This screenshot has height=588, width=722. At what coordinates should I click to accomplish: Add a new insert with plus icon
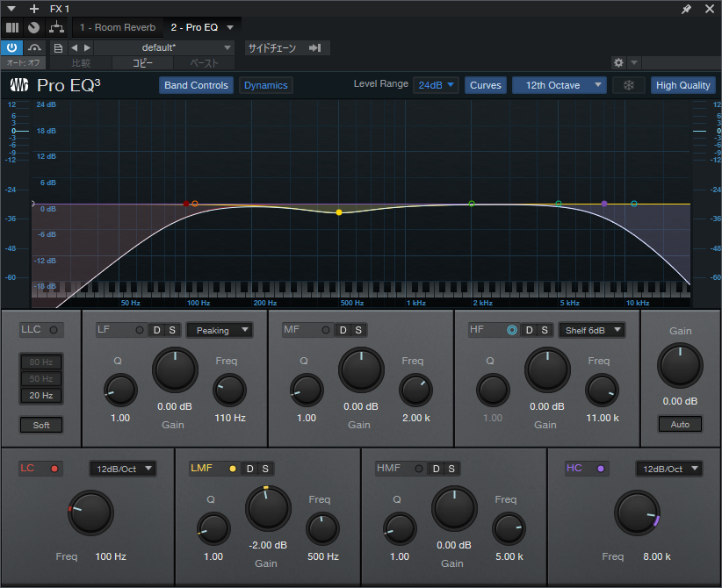point(34,9)
